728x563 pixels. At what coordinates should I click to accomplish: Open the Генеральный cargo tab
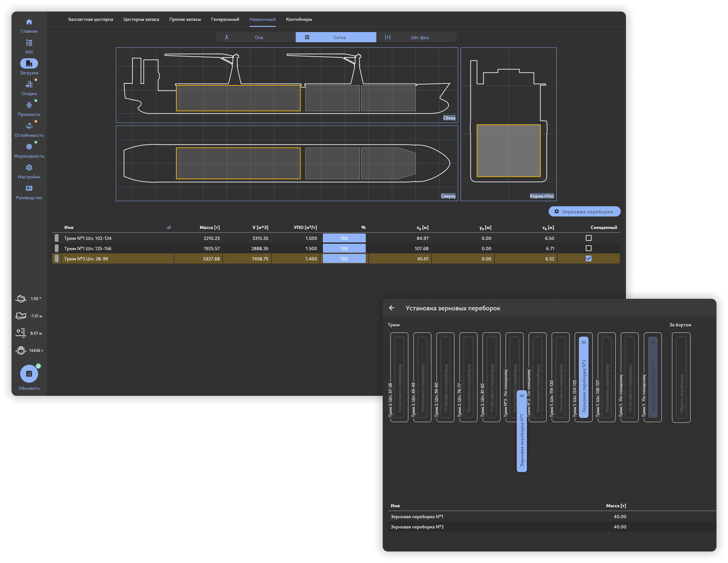tap(225, 19)
